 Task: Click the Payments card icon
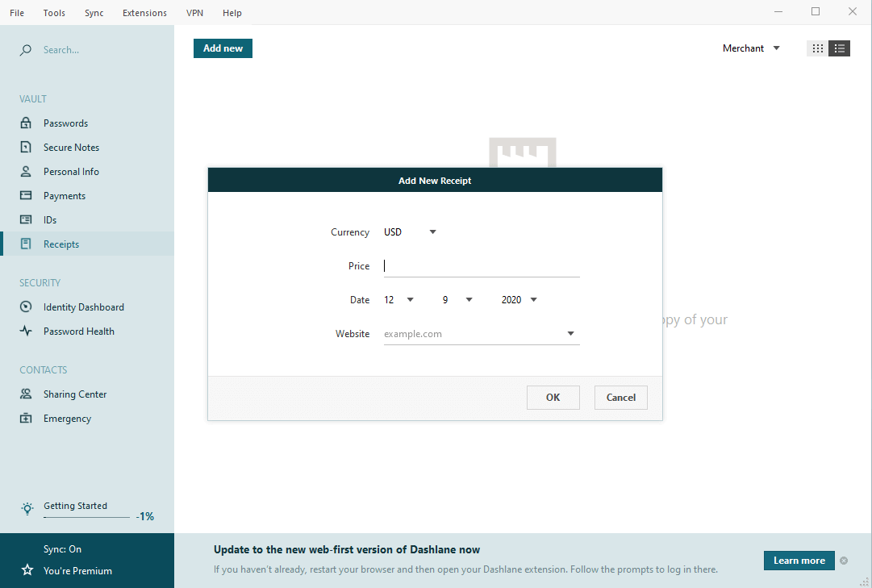click(x=26, y=195)
